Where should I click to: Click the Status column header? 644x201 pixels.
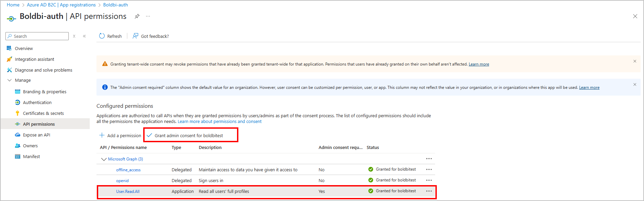[373, 148]
